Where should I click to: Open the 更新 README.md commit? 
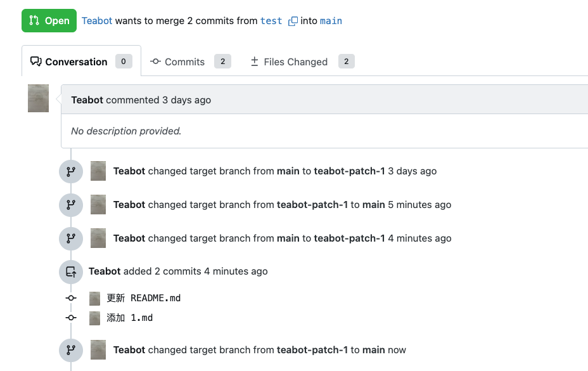144,298
